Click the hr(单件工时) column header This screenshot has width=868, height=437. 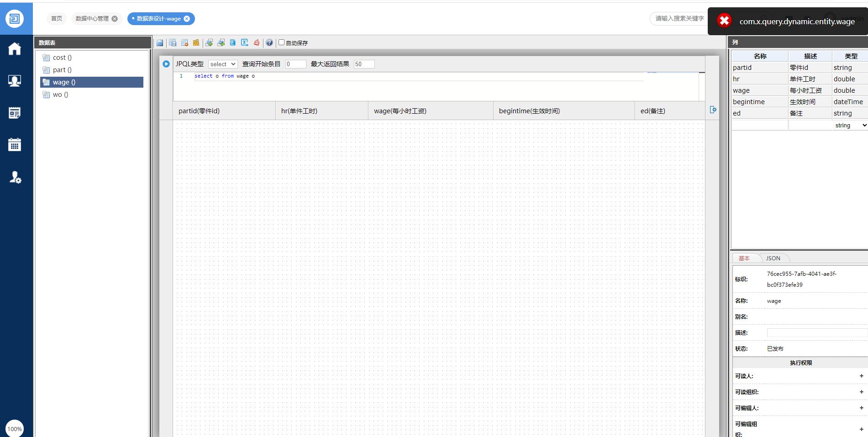point(322,111)
